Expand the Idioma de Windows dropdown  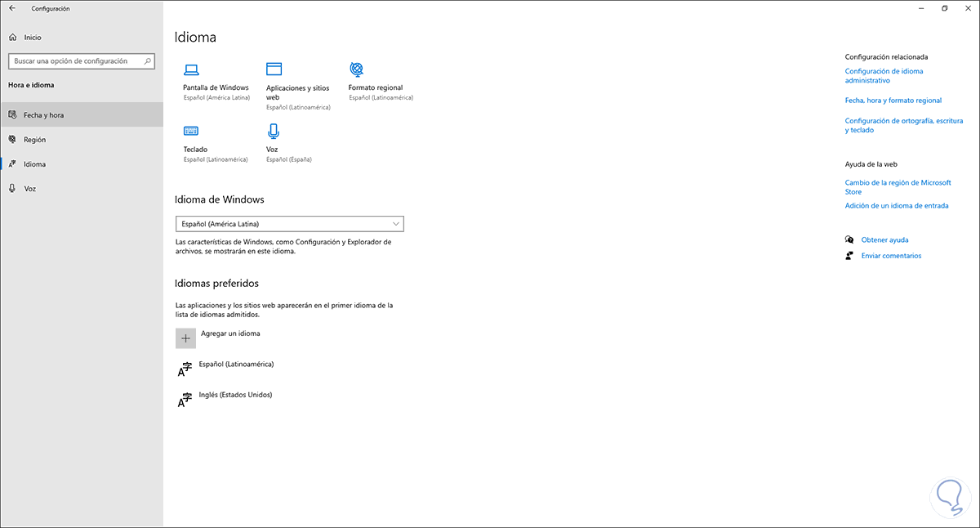[290, 224]
